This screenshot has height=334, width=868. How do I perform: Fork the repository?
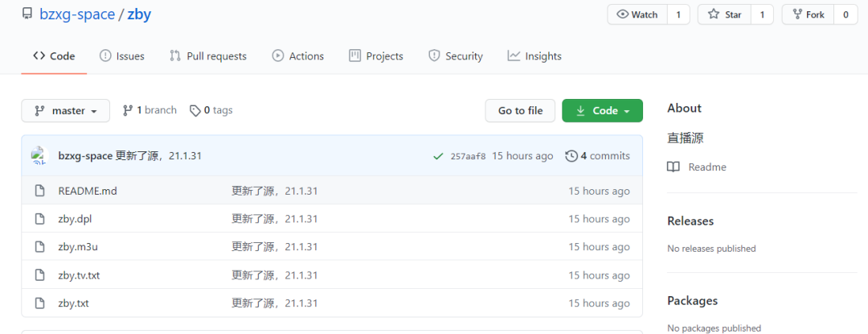pyautogui.click(x=809, y=15)
